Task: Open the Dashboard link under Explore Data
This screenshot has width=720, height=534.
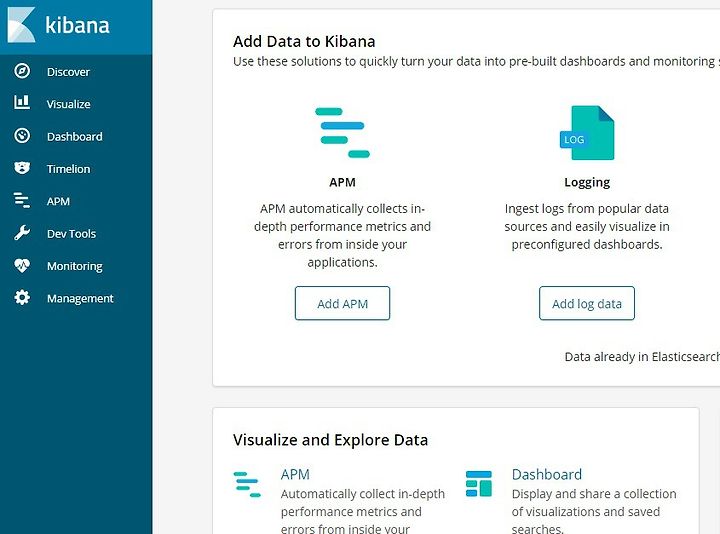Action: [x=546, y=474]
